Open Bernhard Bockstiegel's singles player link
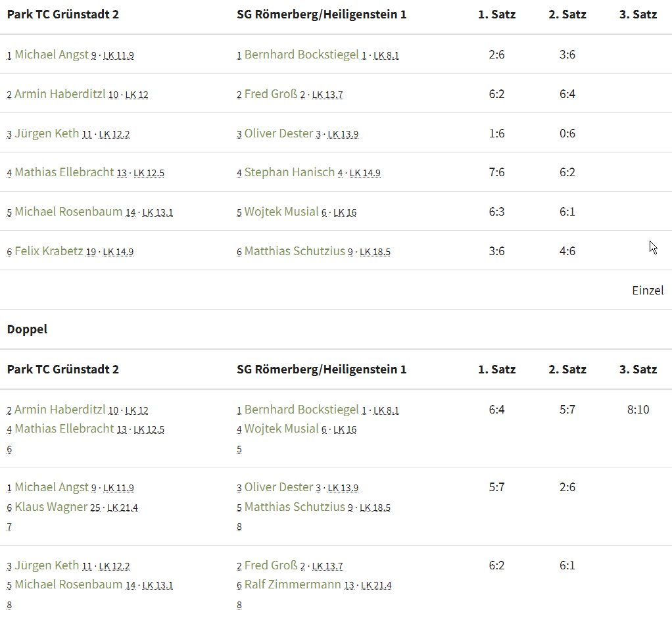672x618 pixels. click(x=301, y=55)
